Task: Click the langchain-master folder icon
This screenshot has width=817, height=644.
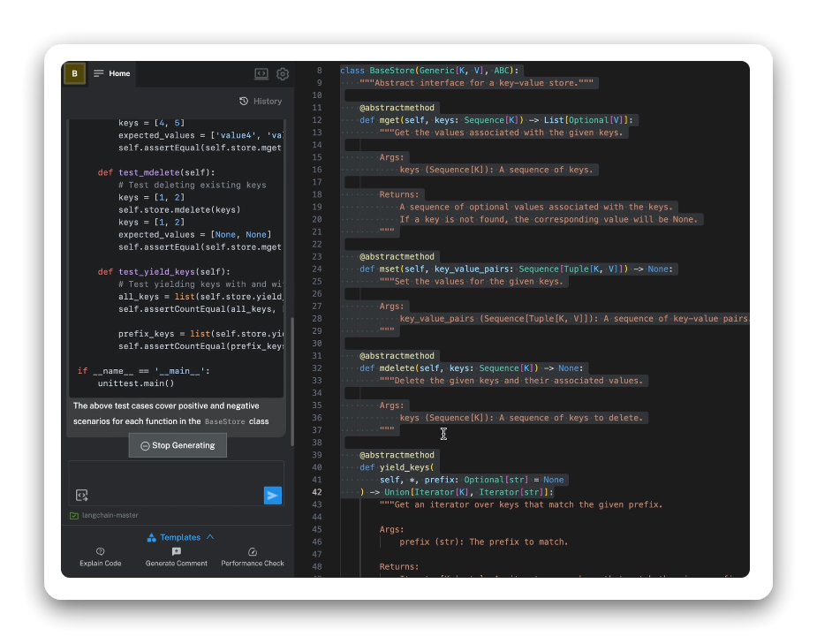Action: [x=74, y=515]
